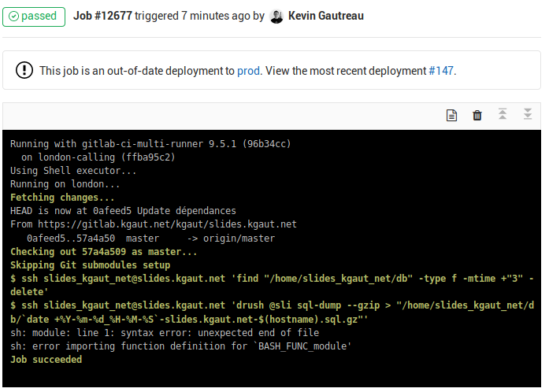Click the 'on london-calling (ffba95c2)' line
549x392 pixels.
[98, 157]
